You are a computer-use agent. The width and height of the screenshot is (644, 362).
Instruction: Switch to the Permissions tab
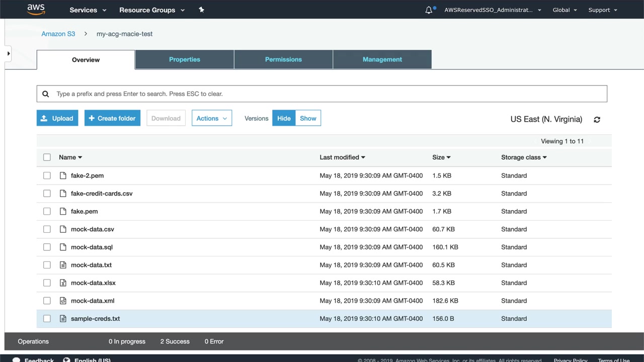(x=283, y=59)
